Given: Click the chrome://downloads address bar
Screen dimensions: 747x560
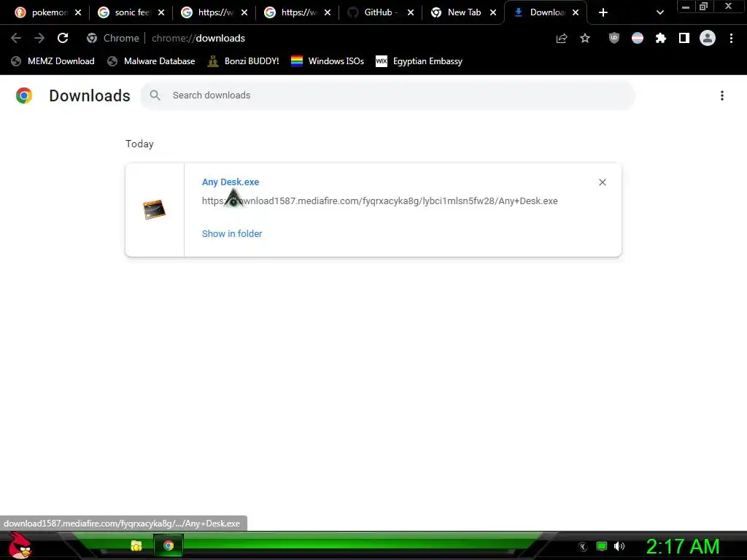Looking at the screenshot, I should click(198, 38).
